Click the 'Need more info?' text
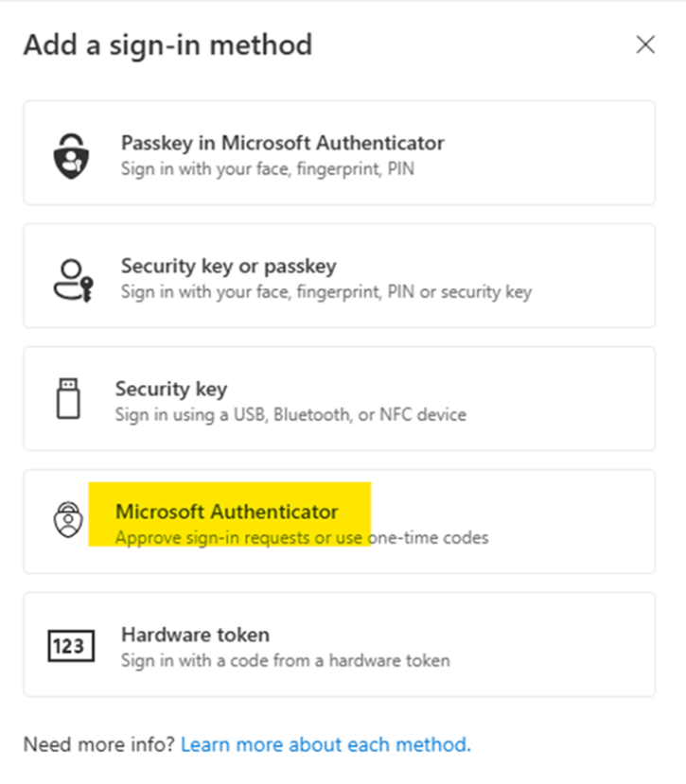 coord(98,744)
